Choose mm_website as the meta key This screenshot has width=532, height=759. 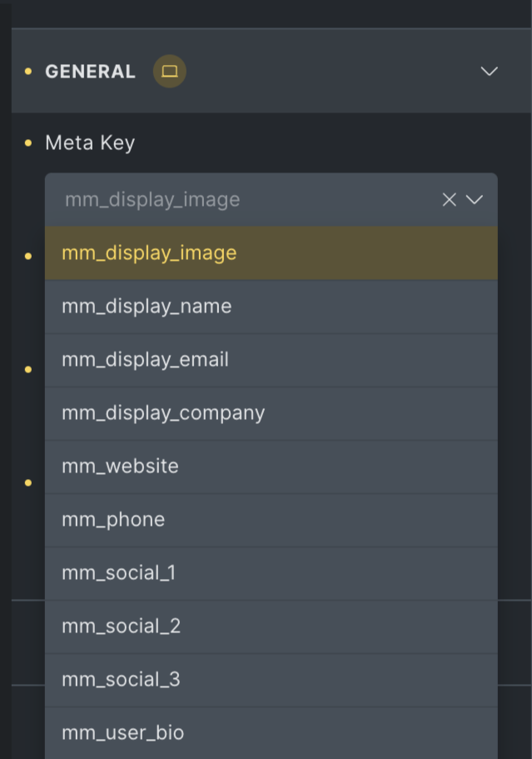pyautogui.click(x=120, y=467)
